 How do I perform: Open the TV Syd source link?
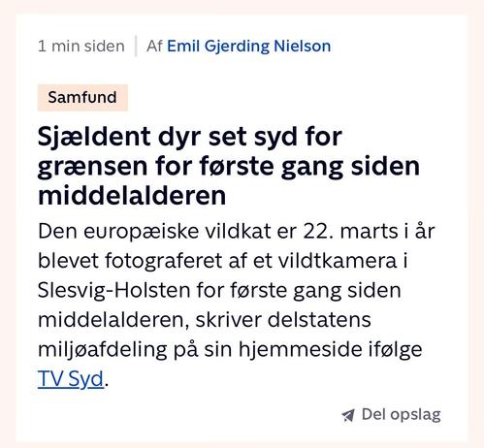[71, 378]
